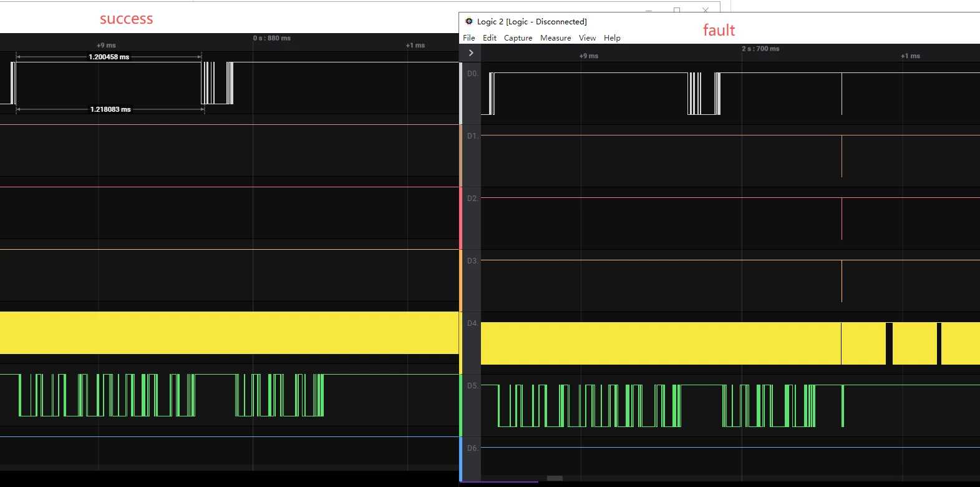Select the D2 channel label

(x=472, y=199)
